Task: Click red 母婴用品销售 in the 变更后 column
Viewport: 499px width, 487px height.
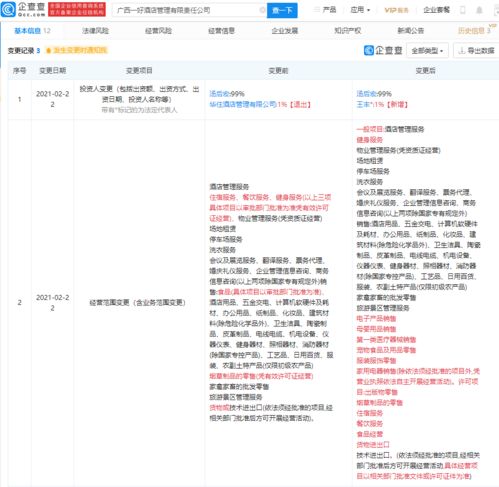Action: point(376,329)
